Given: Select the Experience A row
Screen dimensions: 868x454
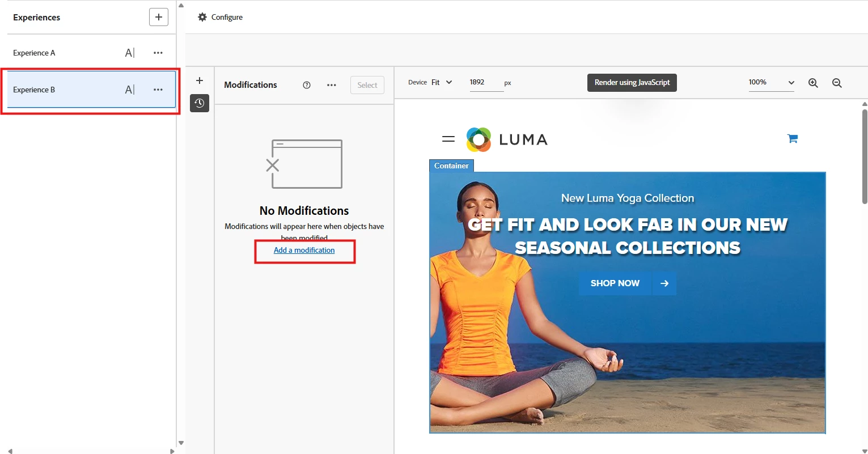Looking at the screenshot, I should tap(91, 53).
